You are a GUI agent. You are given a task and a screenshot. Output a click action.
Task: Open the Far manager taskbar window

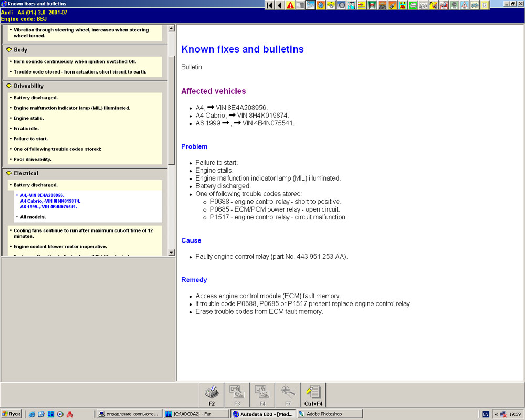tap(195, 414)
